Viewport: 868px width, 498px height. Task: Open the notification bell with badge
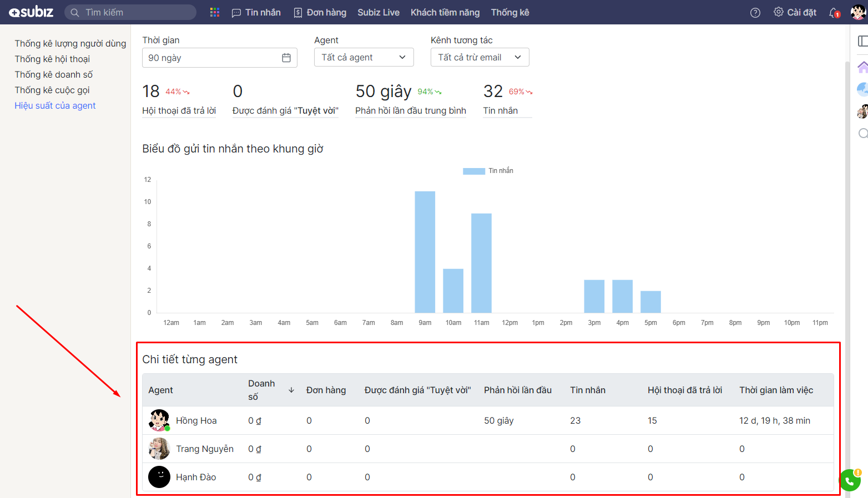[834, 13]
